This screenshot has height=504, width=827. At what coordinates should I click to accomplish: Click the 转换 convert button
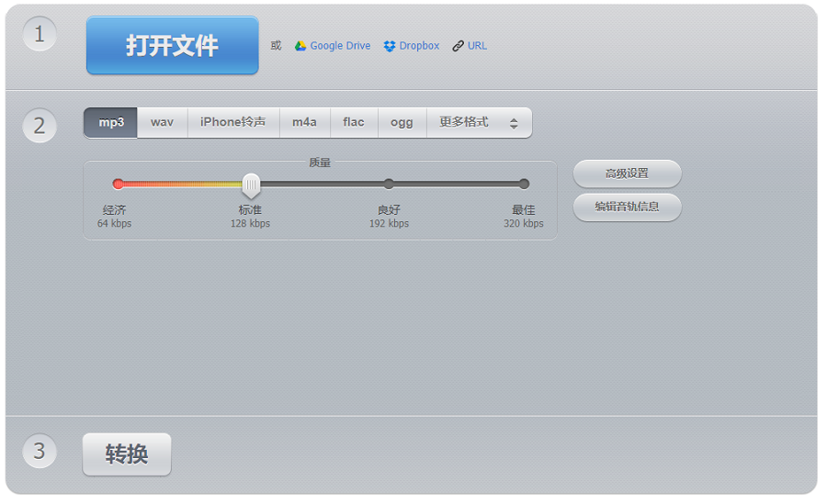pyautogui.click(x=127, y=454)
